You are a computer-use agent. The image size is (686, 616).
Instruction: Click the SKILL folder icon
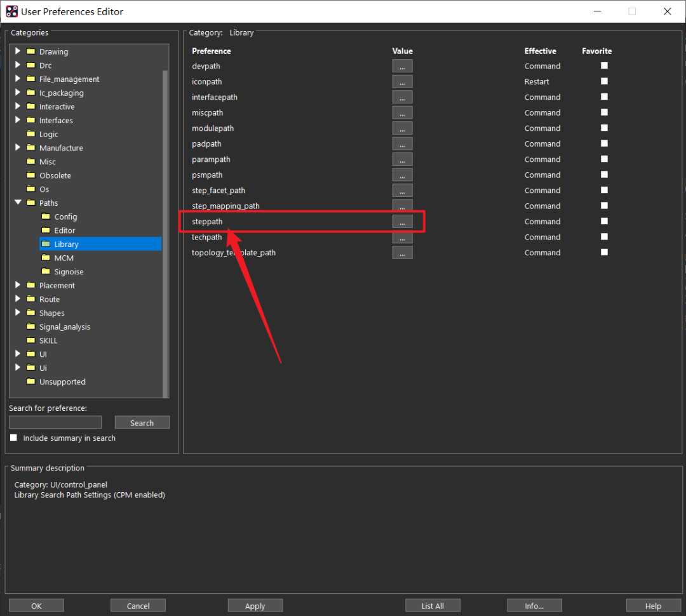coord(30,340)
